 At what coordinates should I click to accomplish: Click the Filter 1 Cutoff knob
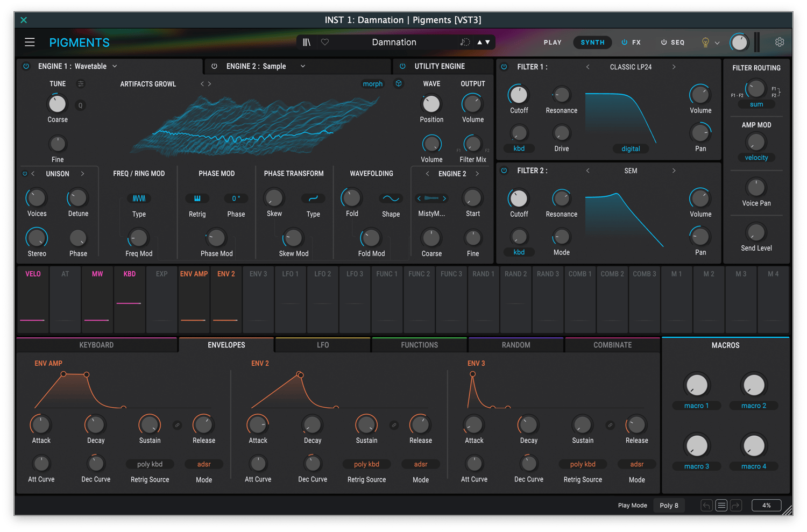click(x=519, y=95)
